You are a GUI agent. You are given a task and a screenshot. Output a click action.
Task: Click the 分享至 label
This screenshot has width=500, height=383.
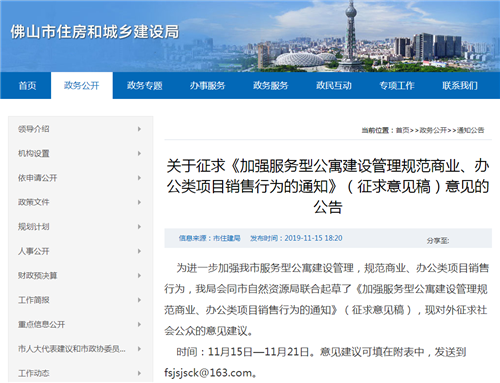[438, 241]
